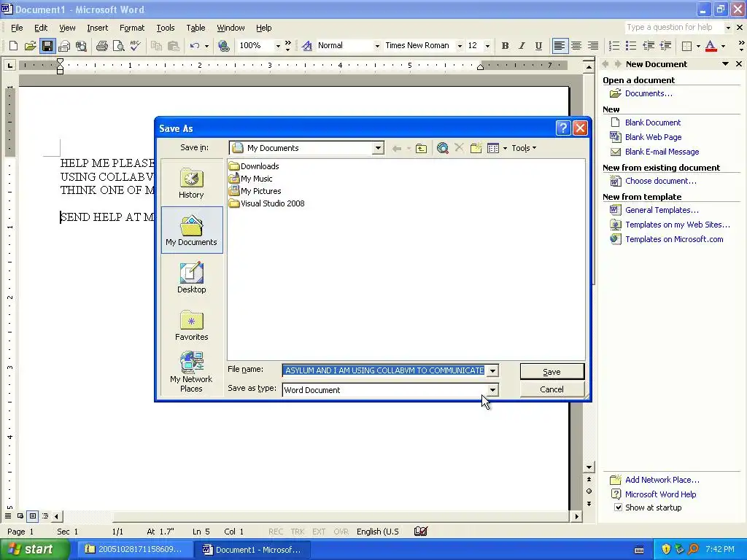747x560 pixels.
Task: Click the Create New Folder icon in Save As
Action: (476, 148)
